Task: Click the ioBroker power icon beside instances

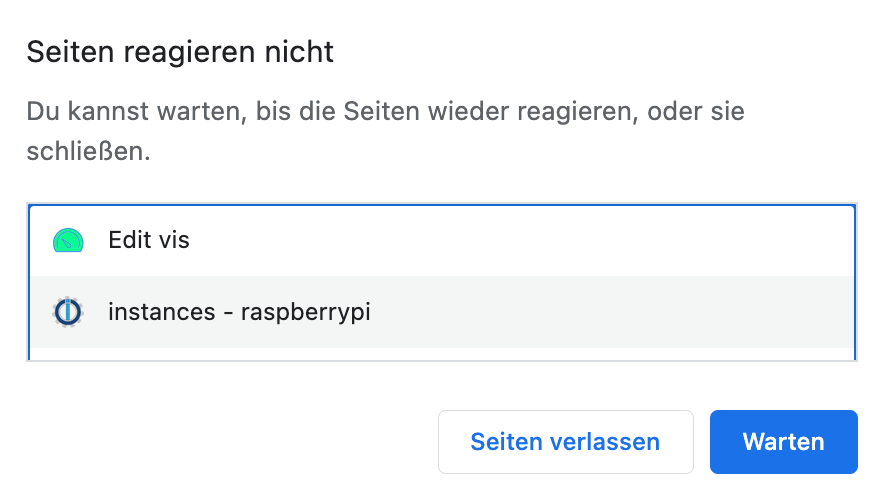Action: [68, 312]
